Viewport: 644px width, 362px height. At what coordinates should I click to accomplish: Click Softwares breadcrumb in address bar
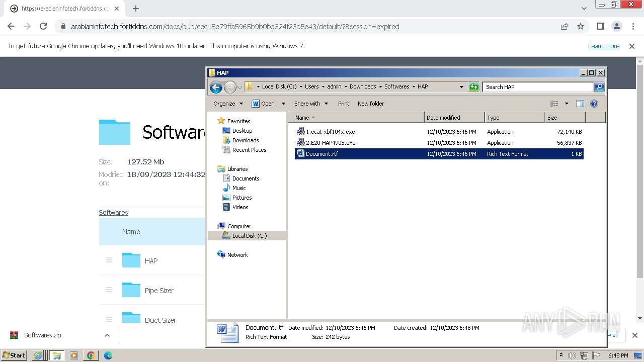[397, 86]
